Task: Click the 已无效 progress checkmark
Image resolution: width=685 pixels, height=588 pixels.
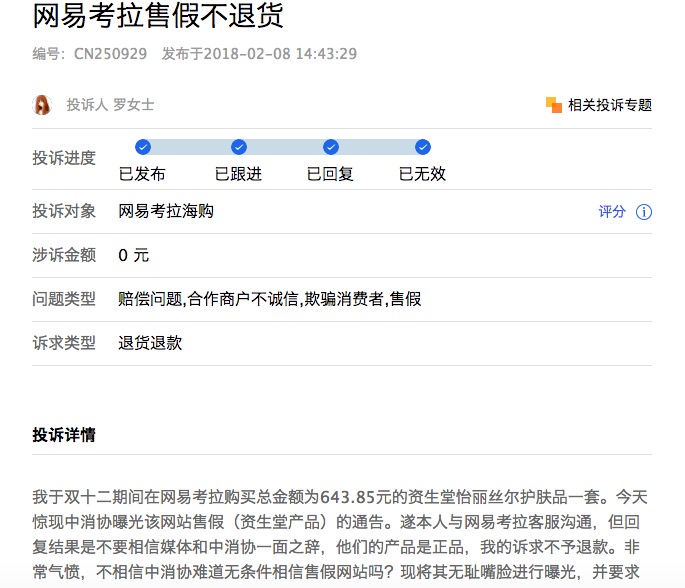Action: tap(423, 147)
